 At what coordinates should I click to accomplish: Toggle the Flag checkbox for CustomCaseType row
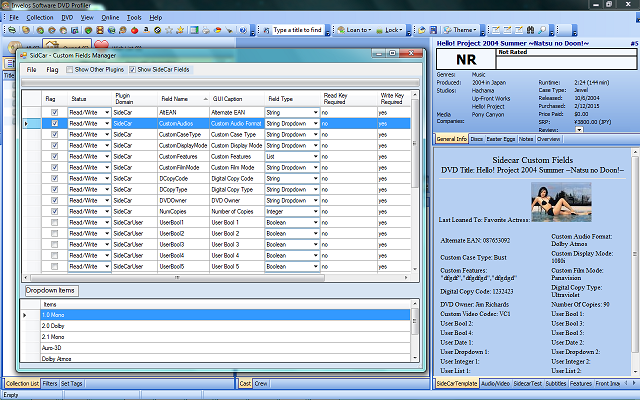pyautogui.click(x=55, y=134)
